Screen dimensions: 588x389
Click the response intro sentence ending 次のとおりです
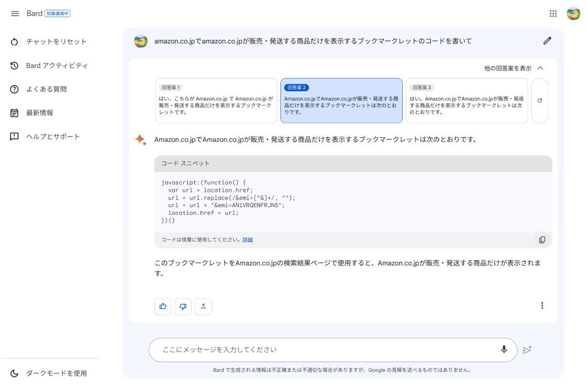coord(315,140)
